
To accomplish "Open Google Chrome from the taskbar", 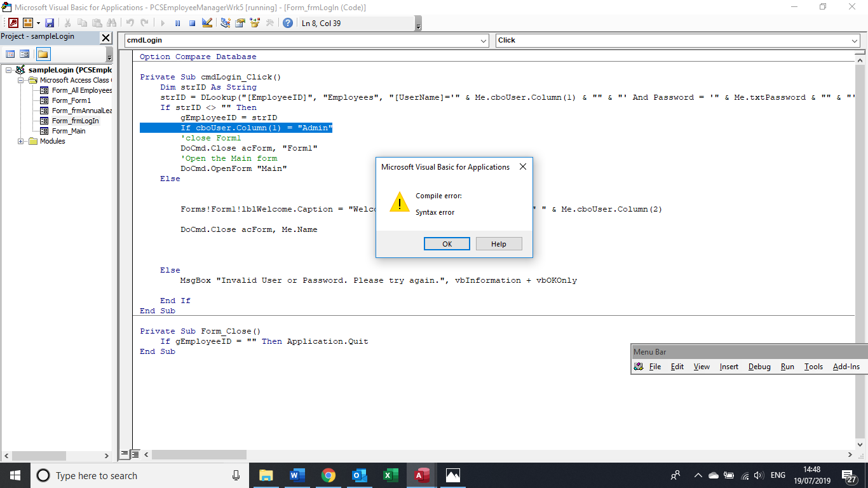I will click(x=328, y=475).
